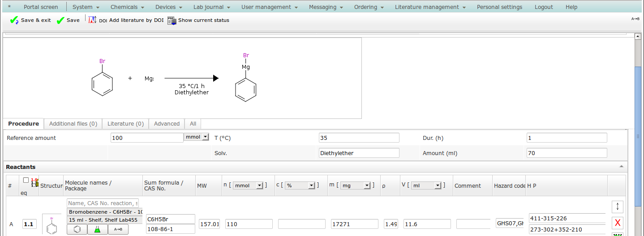Screen dimensions: 644x236
Task: Click the red X to delete reactant A
Action: 618,223
